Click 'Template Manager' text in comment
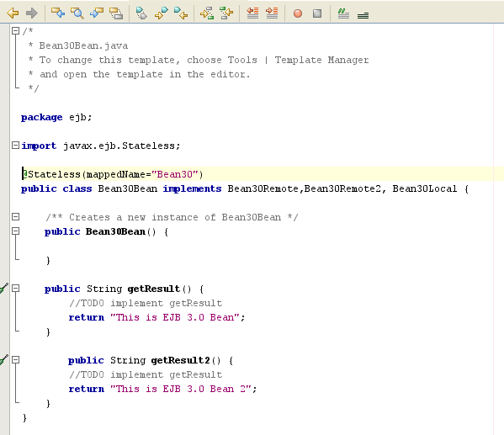 [x=321, y=60]
